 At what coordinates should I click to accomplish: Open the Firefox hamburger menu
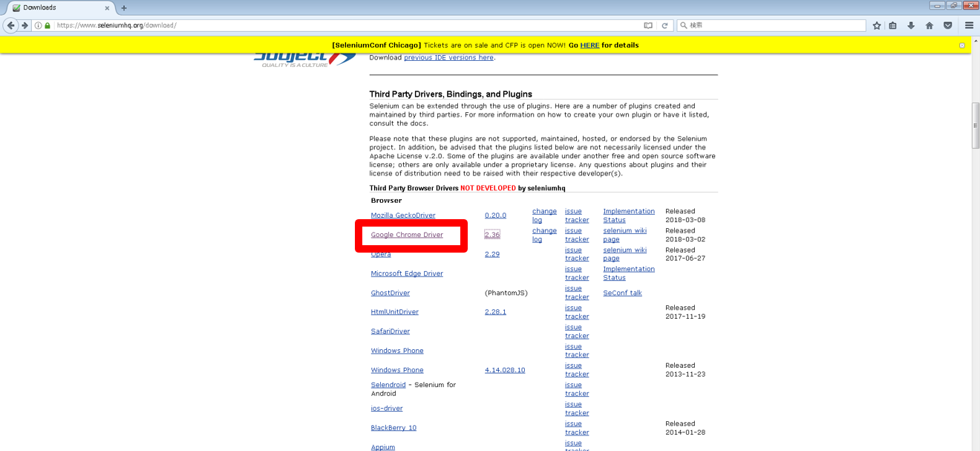(969, 25)
